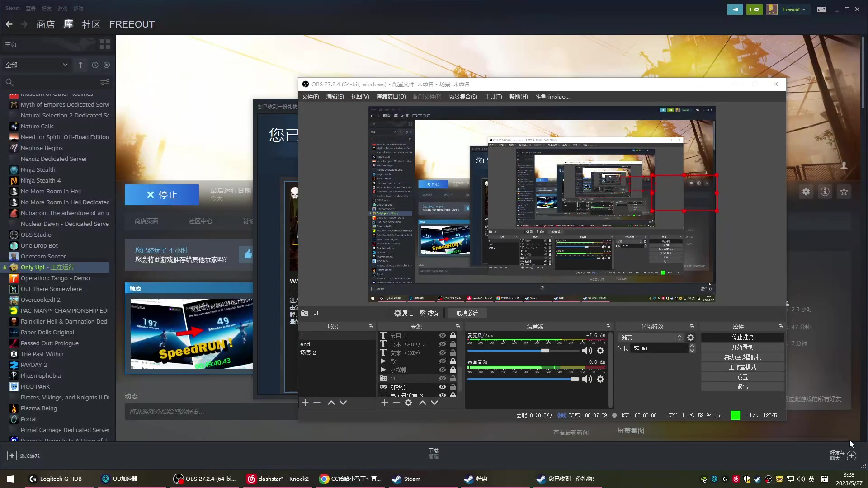Screen dimensions: 868x488
Task: Click add source plus icon
Action: 385,403
